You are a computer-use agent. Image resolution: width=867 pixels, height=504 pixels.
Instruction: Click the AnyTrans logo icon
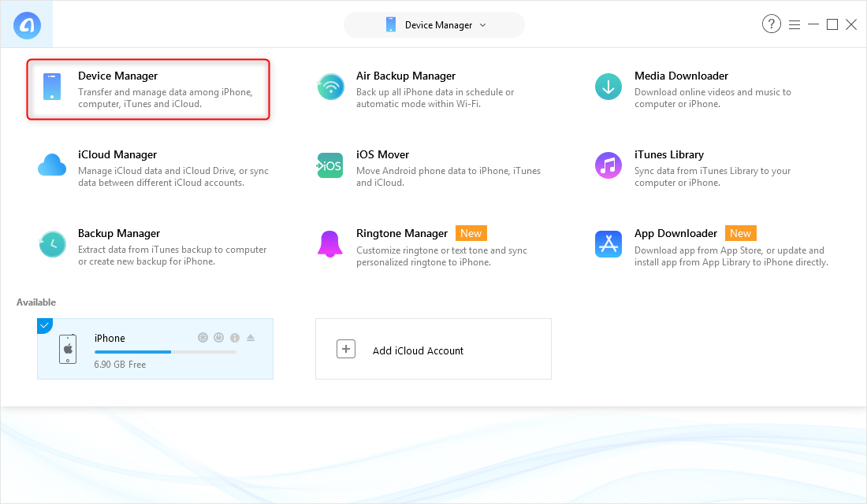(27, 25)
